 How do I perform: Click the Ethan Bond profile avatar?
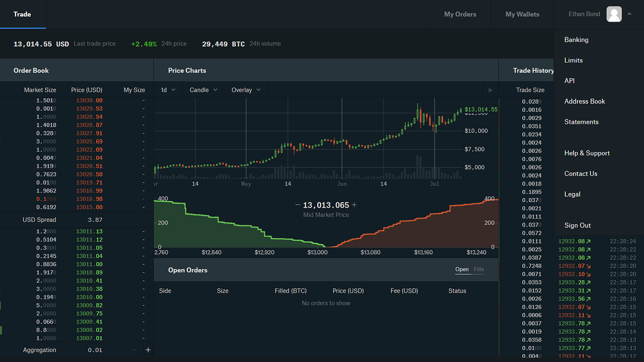614,14
